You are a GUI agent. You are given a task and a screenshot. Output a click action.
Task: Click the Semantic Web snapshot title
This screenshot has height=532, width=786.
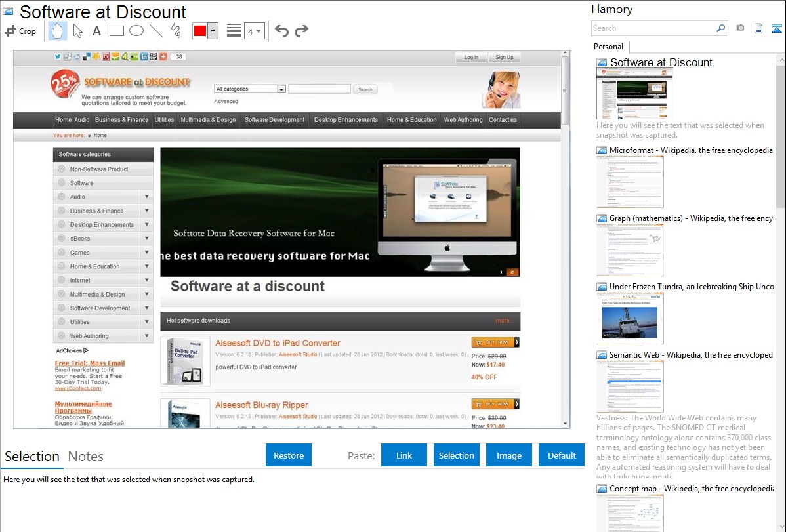click(691, 355)
